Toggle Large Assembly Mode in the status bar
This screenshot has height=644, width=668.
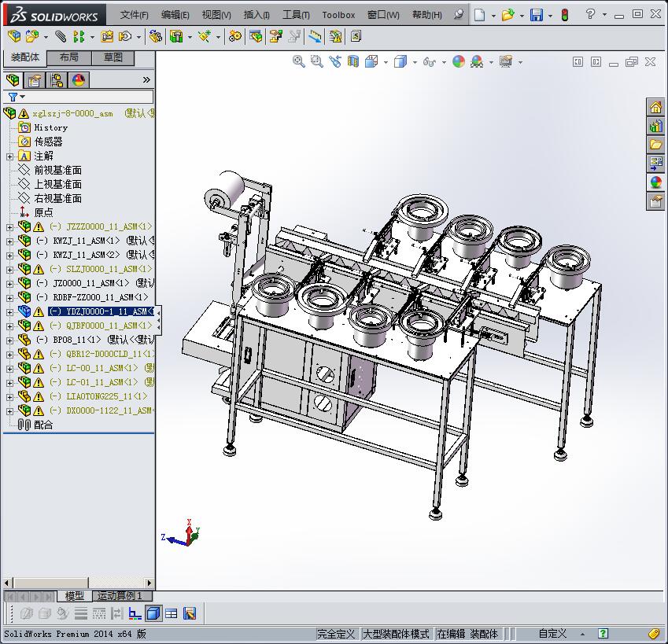(395, 634)
